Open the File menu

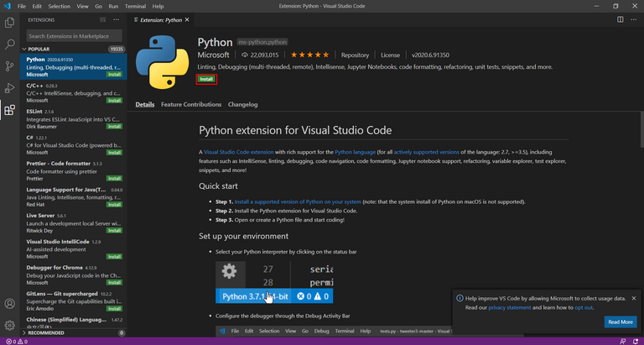[22, 6]
